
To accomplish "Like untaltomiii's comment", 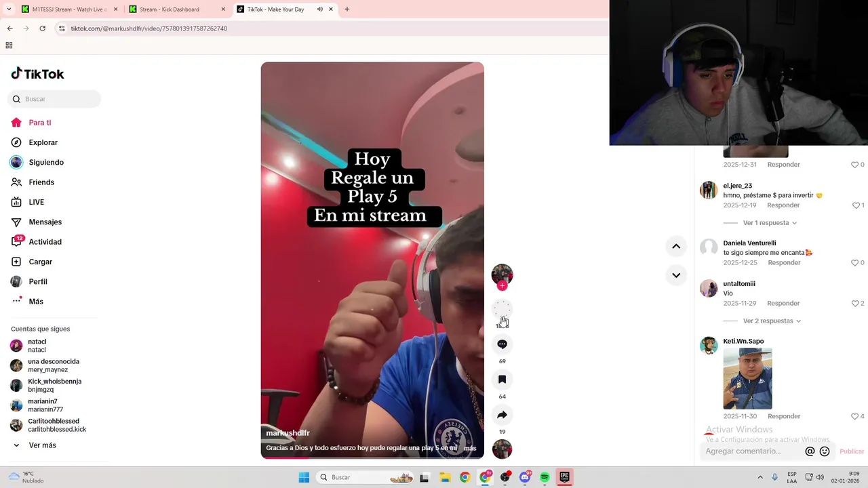I will 855,304.
